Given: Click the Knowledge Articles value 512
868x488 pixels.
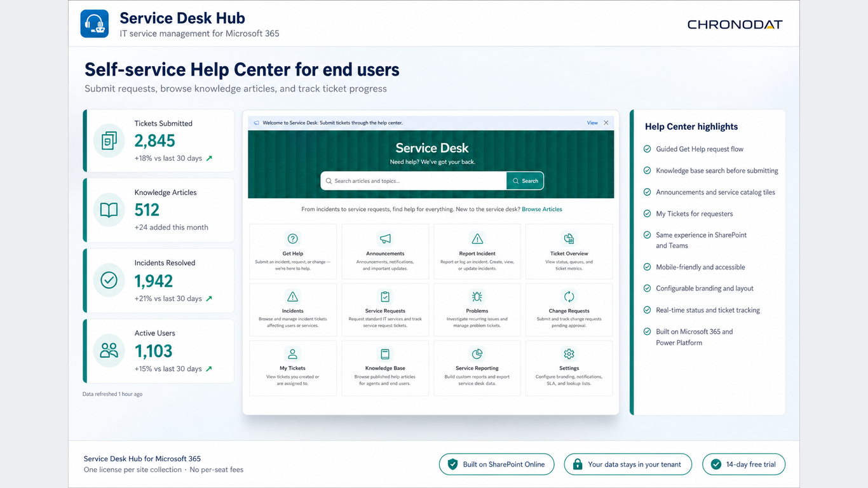Looking at the screenshot, I should click(147, 210).
